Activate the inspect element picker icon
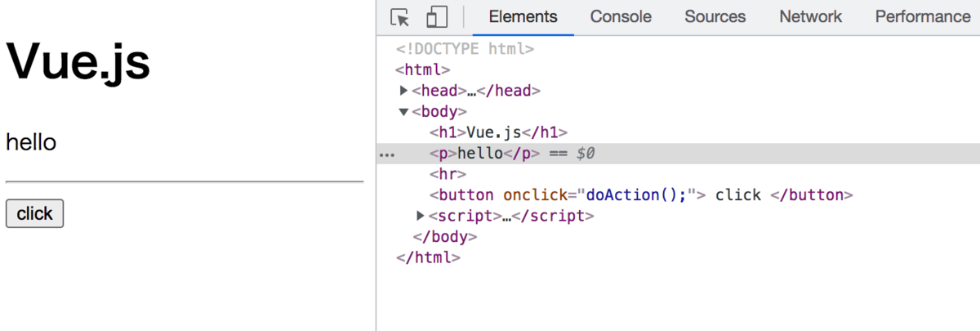980x331 pixels. (399, 17)
